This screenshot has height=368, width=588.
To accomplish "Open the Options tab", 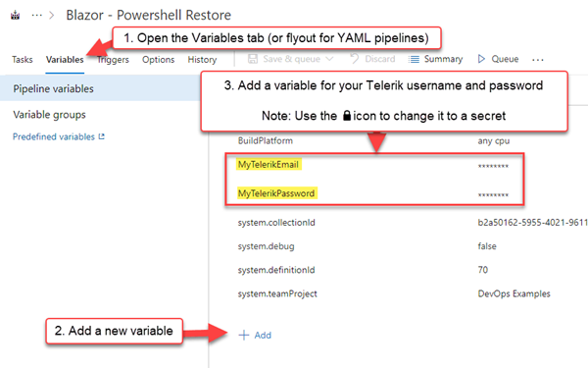I will (158, 59).
